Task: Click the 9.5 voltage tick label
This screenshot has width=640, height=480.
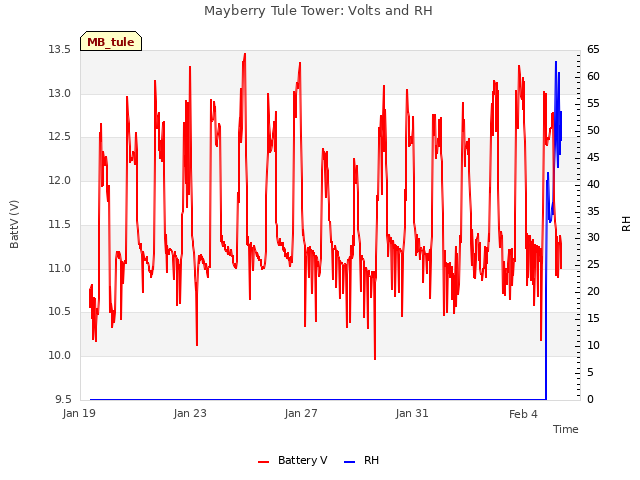Action: tap(63, 399)
